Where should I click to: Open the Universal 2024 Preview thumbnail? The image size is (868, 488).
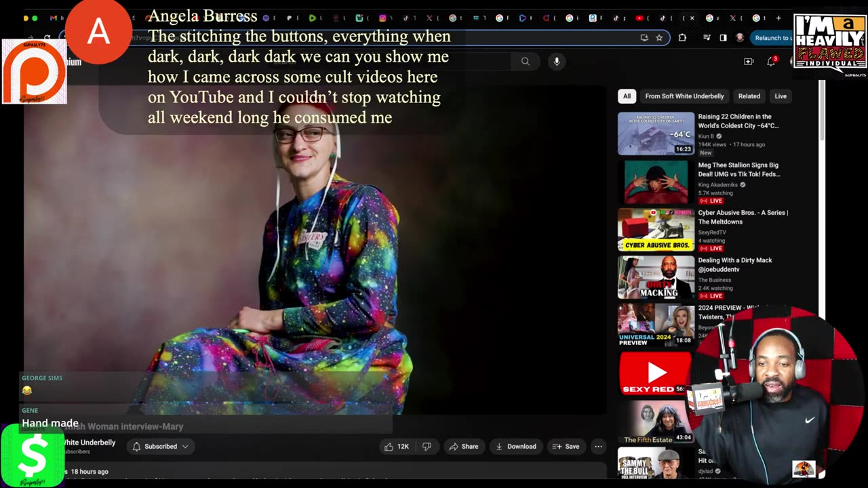point(656,325)
